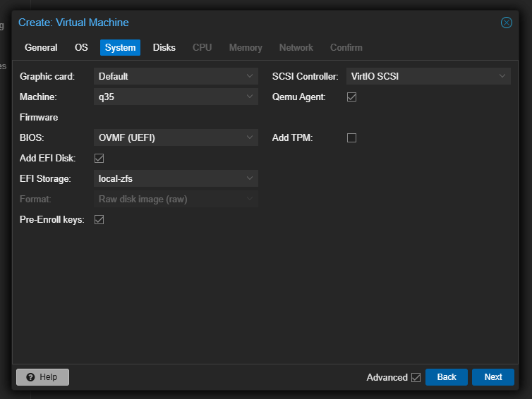Toggle the Pre-Enroll keys checkbox
The image size is (532, 399).
coord(99,220)
